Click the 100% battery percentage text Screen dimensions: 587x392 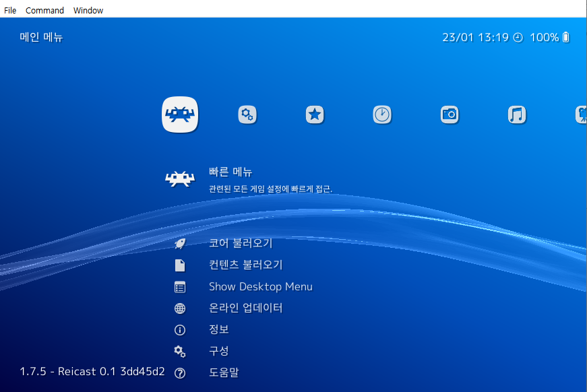(545, 38)
